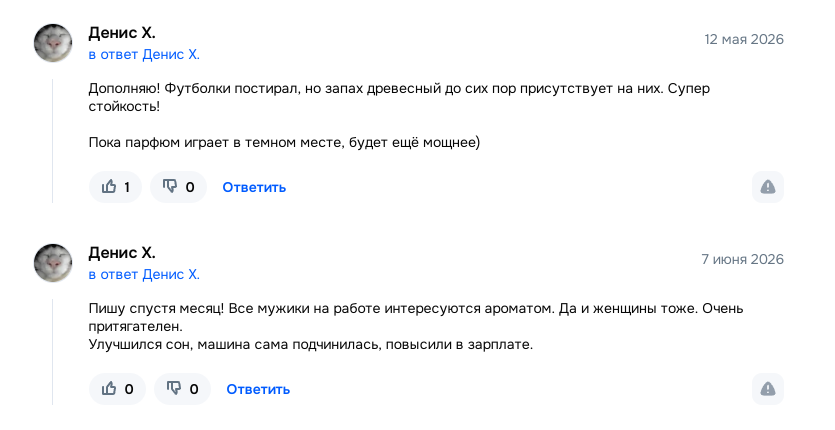Click the date 7 июня 2026
This screenshot has width=835, height=430.
(742, 259)
